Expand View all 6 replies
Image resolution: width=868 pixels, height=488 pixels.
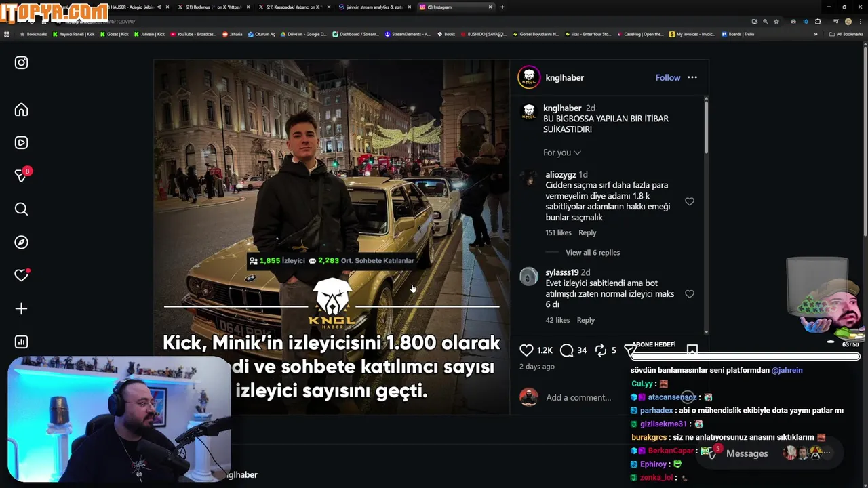pyautogui.click(x=593, y=253)
